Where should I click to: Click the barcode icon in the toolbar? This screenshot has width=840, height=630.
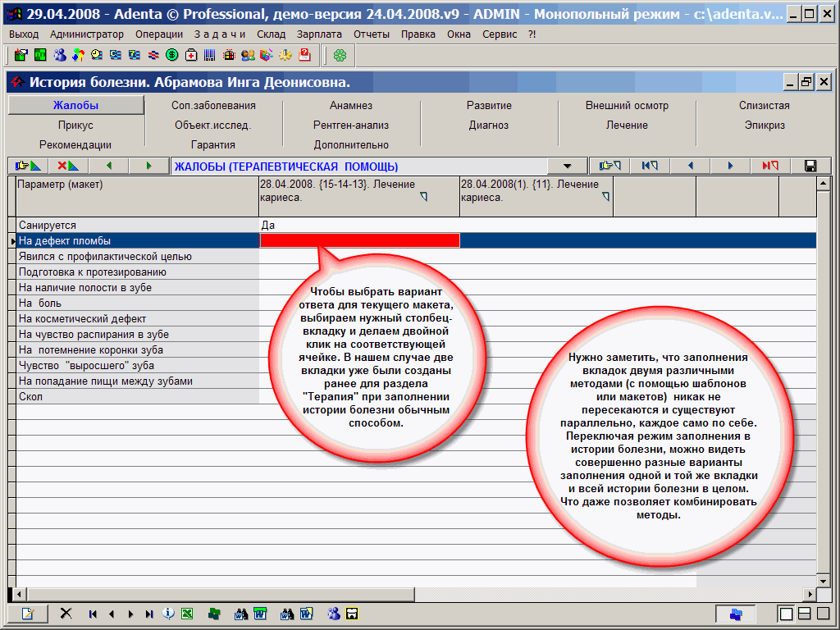coord(209,55)
